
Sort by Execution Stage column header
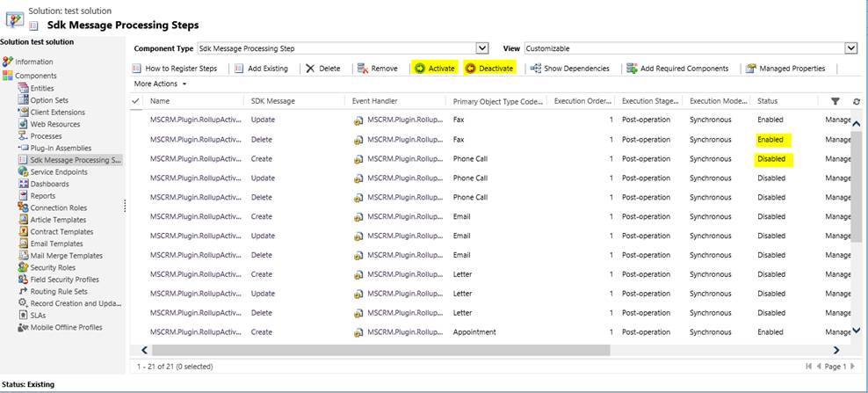click(x=650, y=101)
